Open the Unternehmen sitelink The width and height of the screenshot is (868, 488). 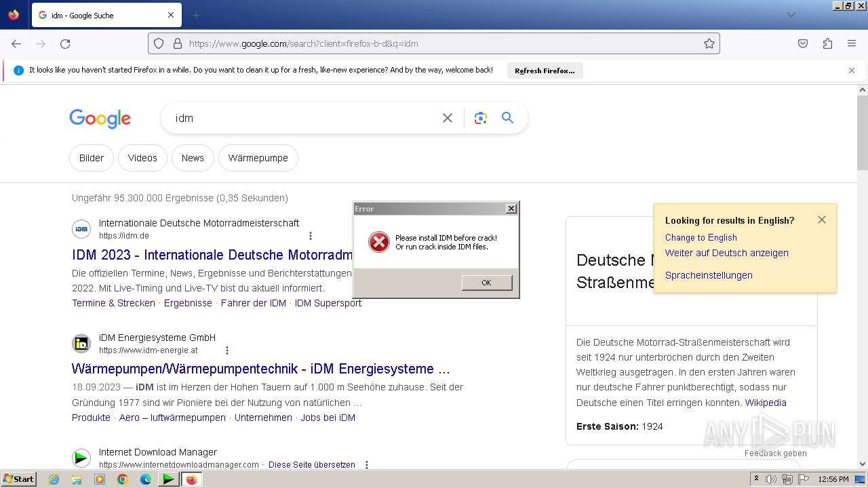click(x=263, y=418)
